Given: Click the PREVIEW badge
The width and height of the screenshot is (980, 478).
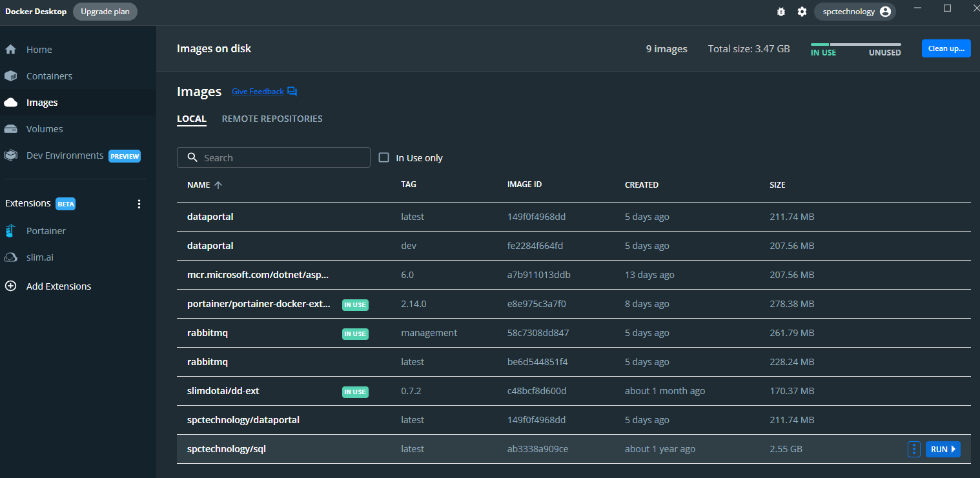Looking at the screenshot, I should click(x=125, y=156).
